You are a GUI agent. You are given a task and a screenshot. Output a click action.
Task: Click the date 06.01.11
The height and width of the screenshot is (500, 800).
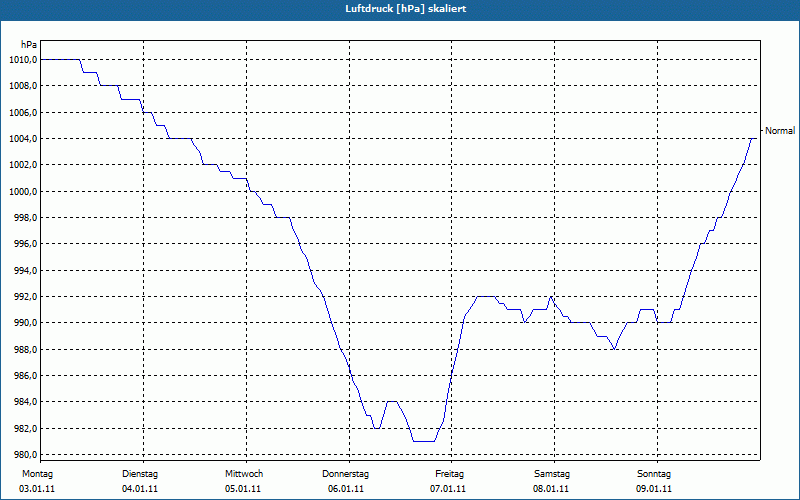[346, 489]
